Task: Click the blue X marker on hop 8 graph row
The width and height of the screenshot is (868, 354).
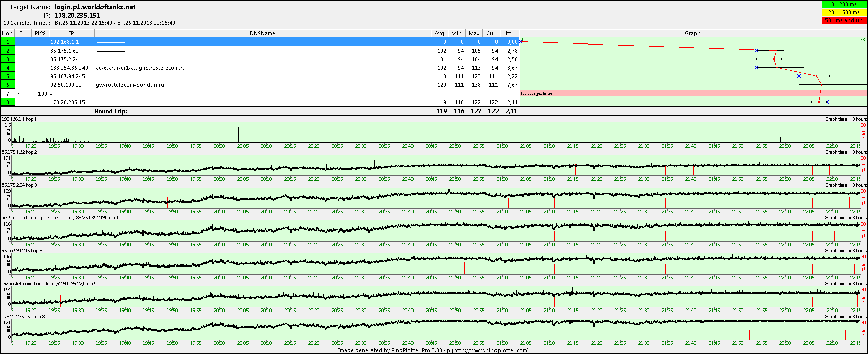Action: [x=826, y=102]
